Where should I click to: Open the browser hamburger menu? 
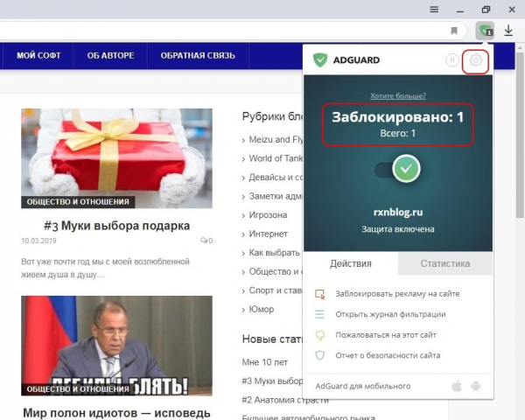pos(434,10)
